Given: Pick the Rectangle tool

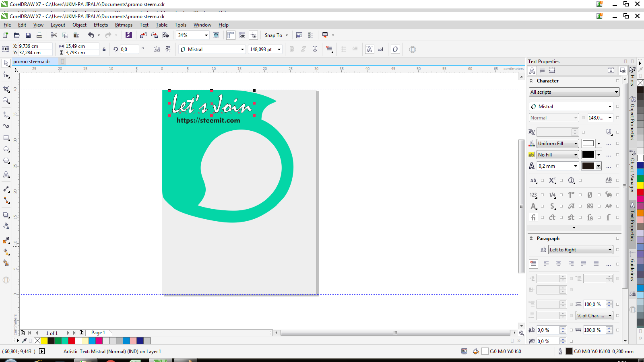Looking at the screenshot, I should tap(6, 138).
